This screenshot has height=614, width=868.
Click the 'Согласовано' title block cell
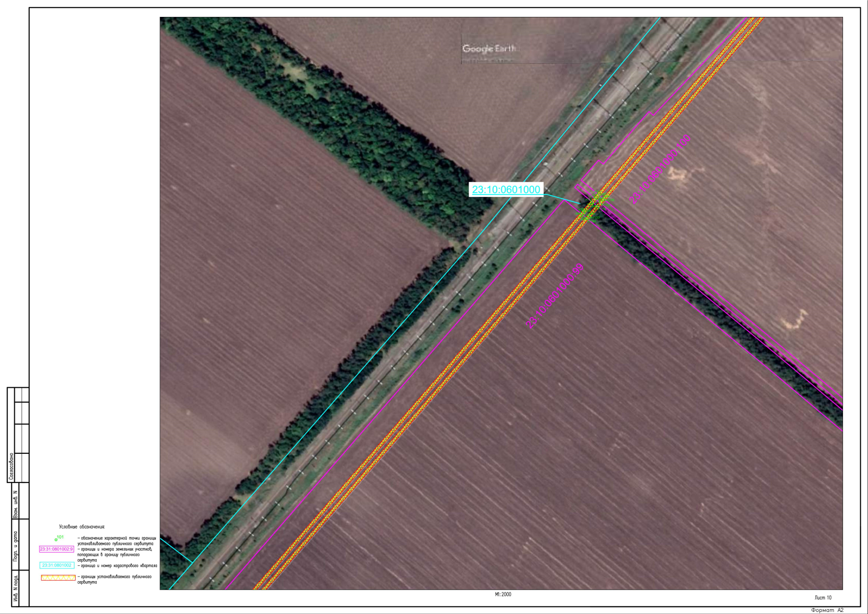tap(11, 466)
